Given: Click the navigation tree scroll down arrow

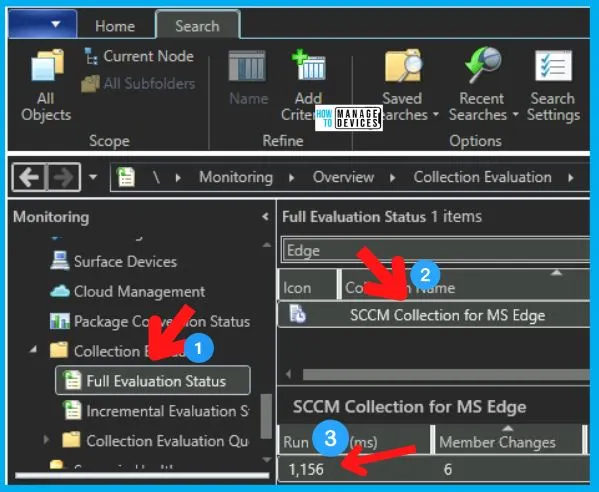Looking at the screenshot, I should pos(267,460).
